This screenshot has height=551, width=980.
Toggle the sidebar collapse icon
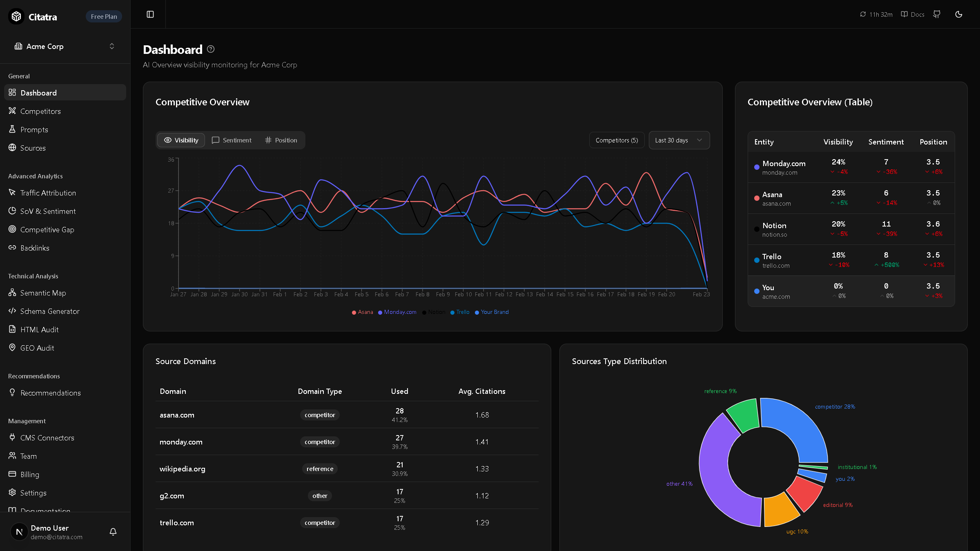[150, 15]
